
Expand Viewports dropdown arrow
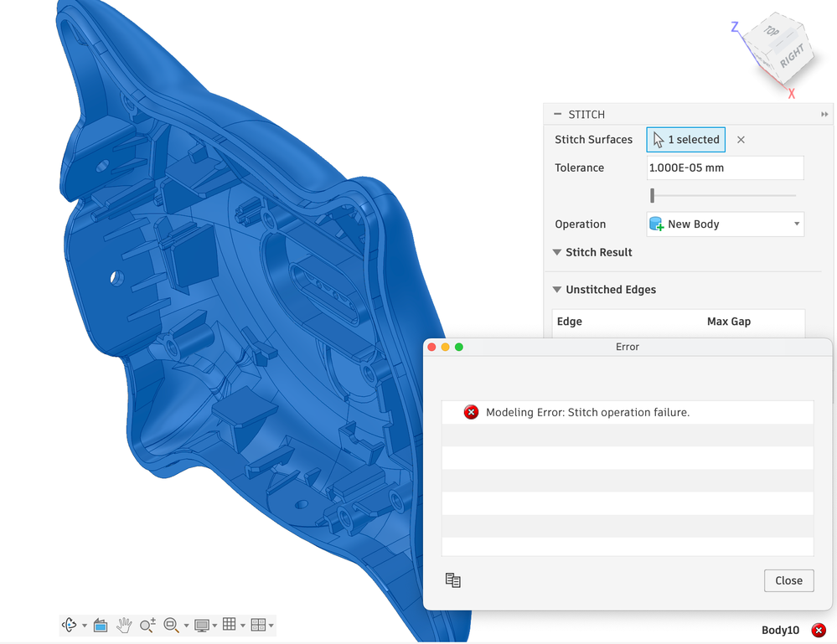(x=271, y=626)
